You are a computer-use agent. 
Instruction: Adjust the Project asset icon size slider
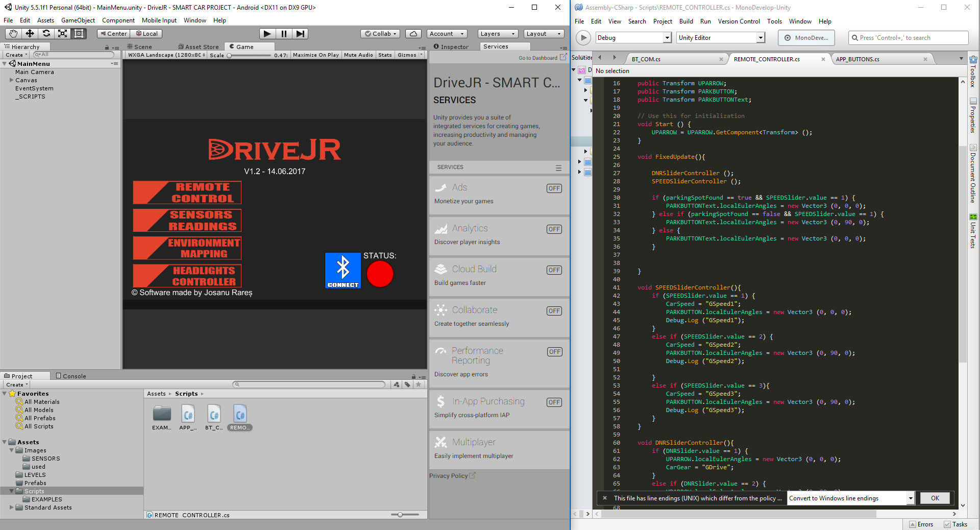coord(405,515)
